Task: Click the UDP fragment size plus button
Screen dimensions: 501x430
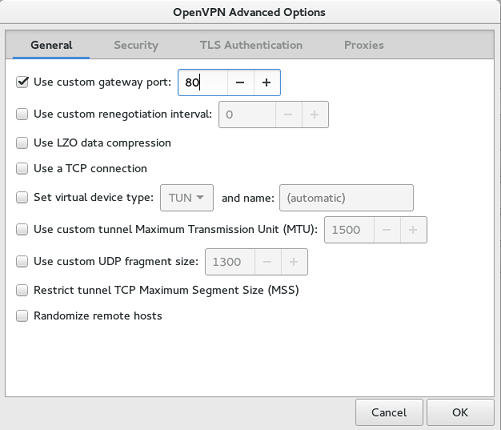Action: (294, 262)
